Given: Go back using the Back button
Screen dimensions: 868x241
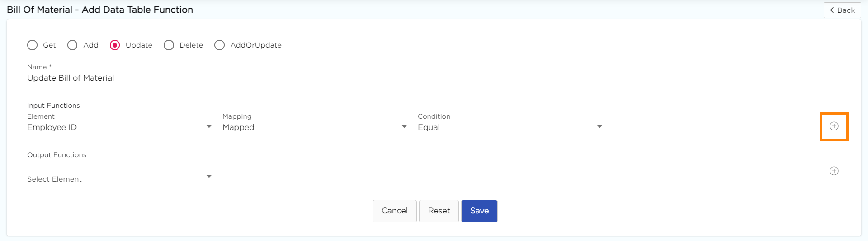Looking at the screenshot, I should pos(842,10).
